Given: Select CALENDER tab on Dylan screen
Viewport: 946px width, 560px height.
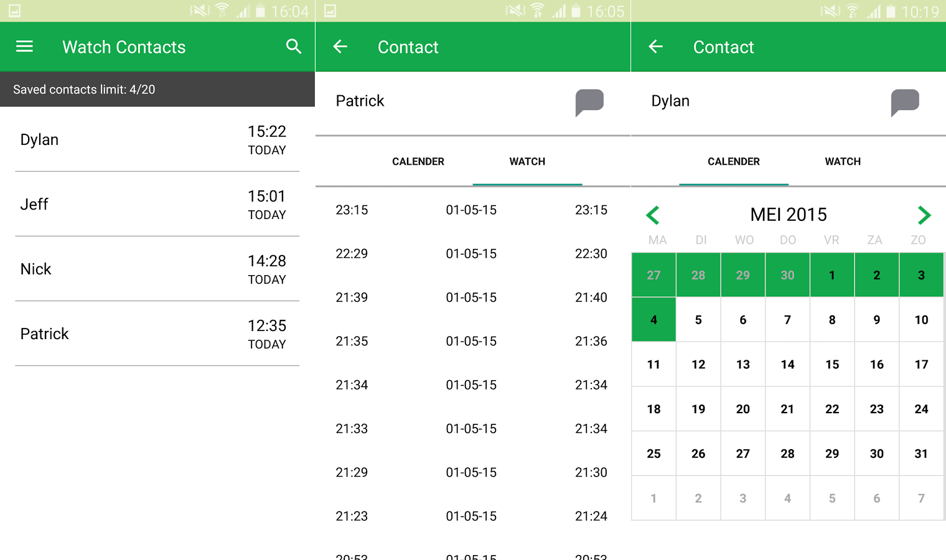Looking at the screenshot, I should coord(734,161).
